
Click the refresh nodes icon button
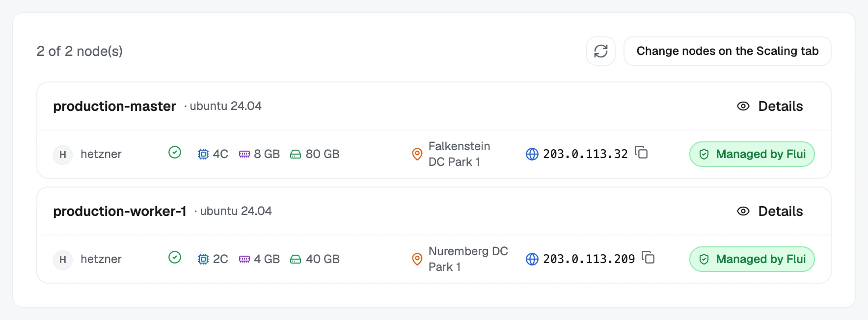601,51
